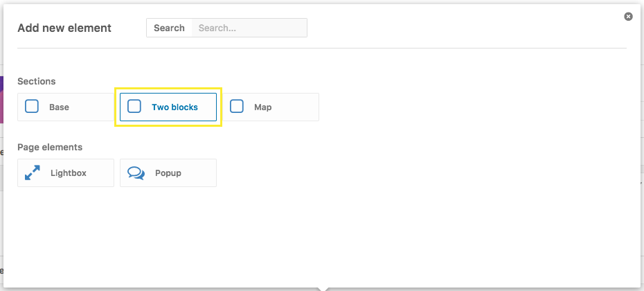Close the Add new element dialog
The width and height of the screenshot is (644, 291).
point(628,17)
